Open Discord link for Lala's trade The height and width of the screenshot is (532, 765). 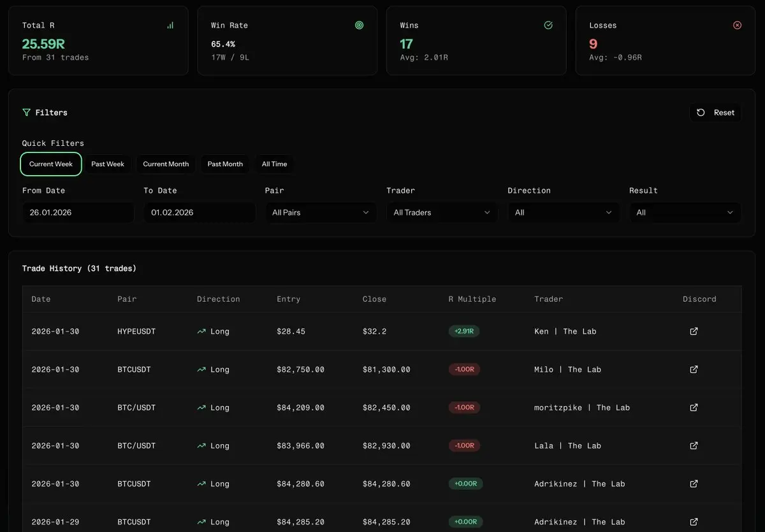[694, 446]
